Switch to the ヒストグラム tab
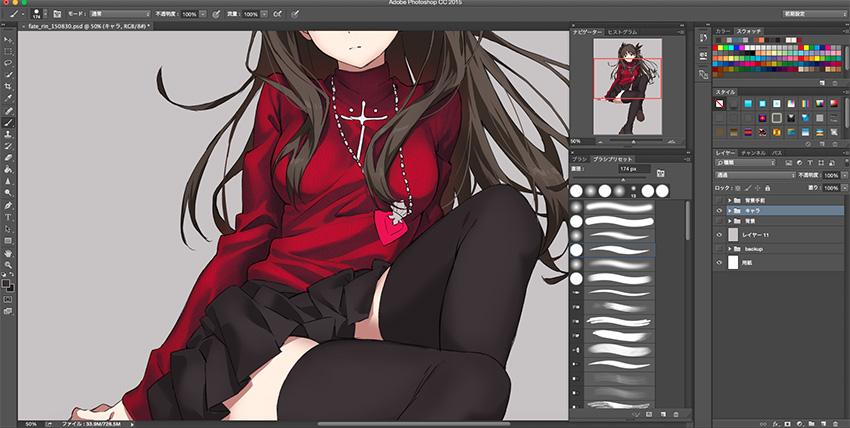This screenshot has height=428, width=850. (x=622, y=33)
